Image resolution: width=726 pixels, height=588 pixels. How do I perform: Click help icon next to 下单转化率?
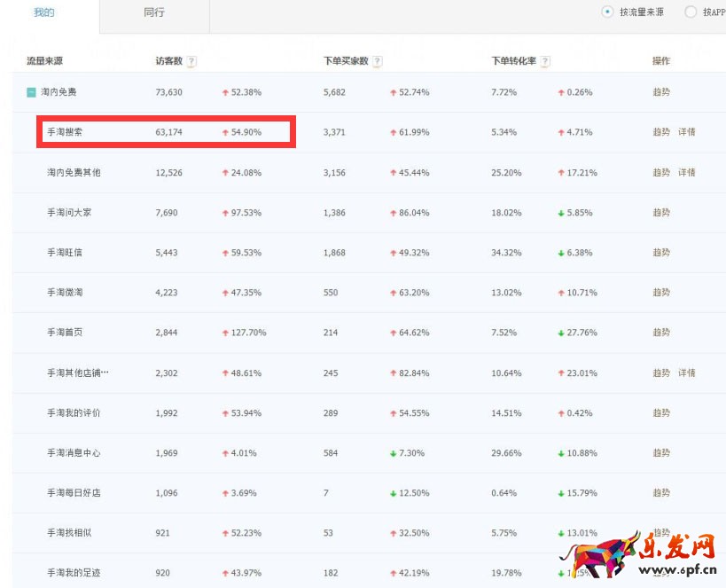(545, 61)
